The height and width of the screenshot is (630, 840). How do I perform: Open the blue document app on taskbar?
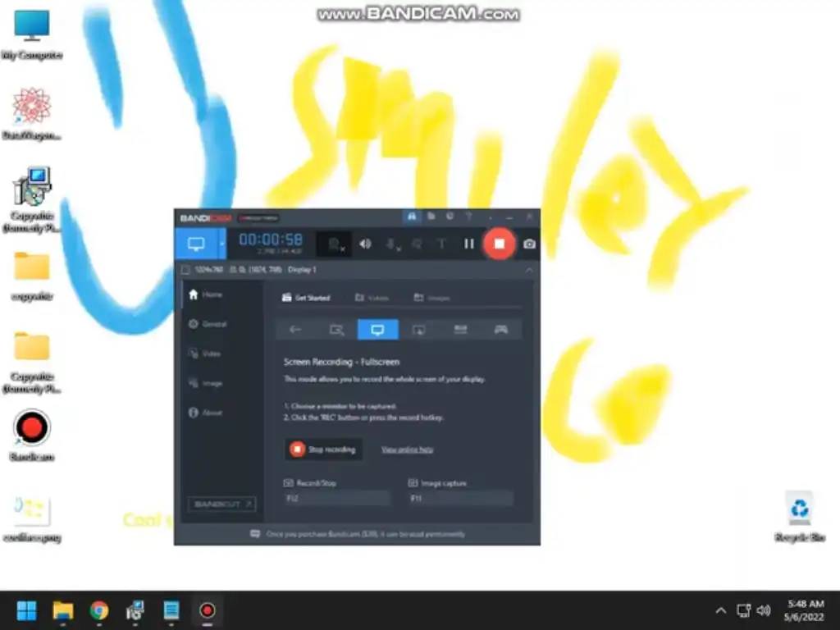coord(171,610)
